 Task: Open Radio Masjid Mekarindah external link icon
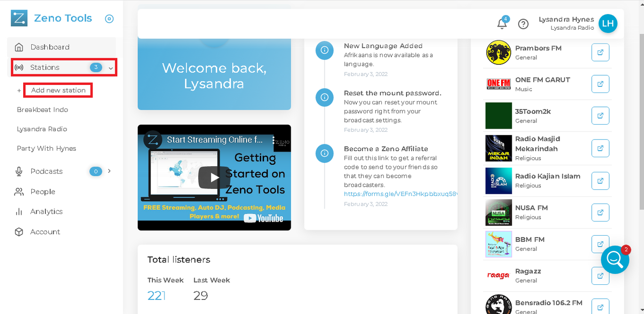[x=600, y=148]
